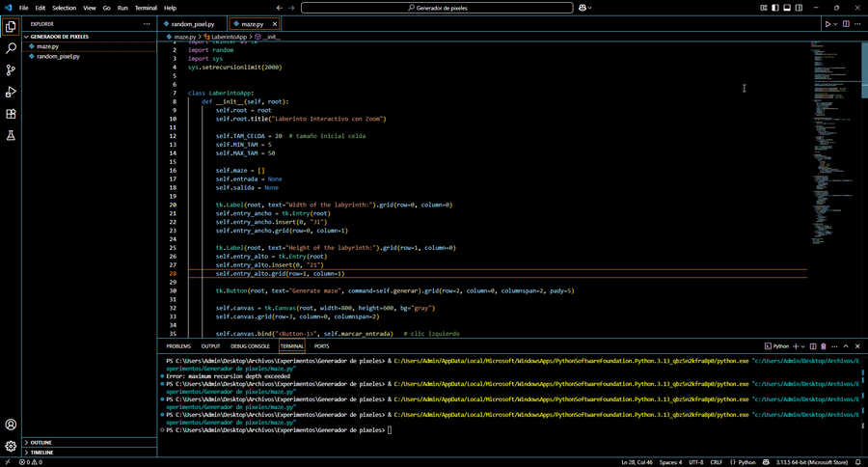Maximize terminal panel with up chevron
Image resolution: width=868 pixels, height=467 pixels.
(x=846, y=346)
